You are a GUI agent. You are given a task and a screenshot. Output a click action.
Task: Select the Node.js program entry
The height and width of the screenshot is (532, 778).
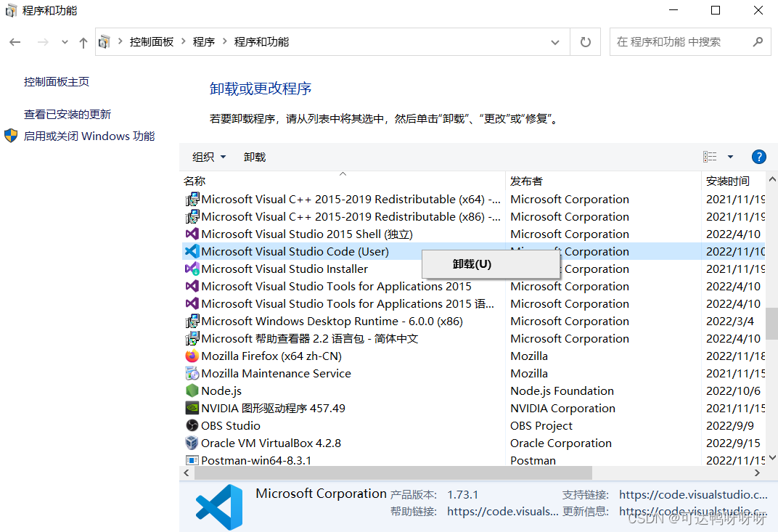221,390
